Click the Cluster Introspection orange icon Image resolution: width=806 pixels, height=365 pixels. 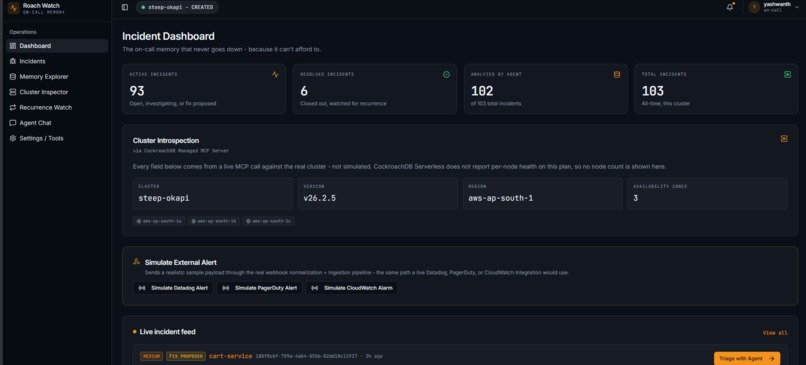click(784, 139)
